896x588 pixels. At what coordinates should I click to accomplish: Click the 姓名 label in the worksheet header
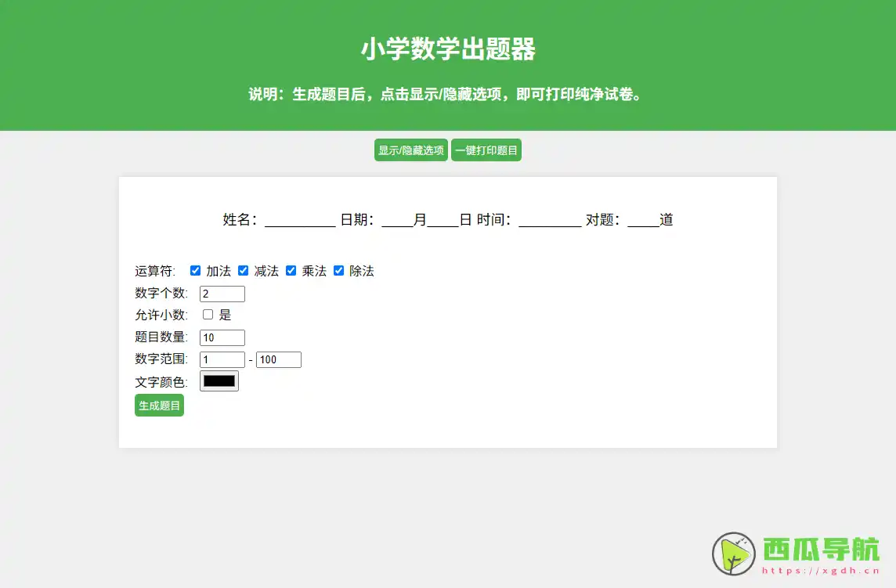coord(240,219)
